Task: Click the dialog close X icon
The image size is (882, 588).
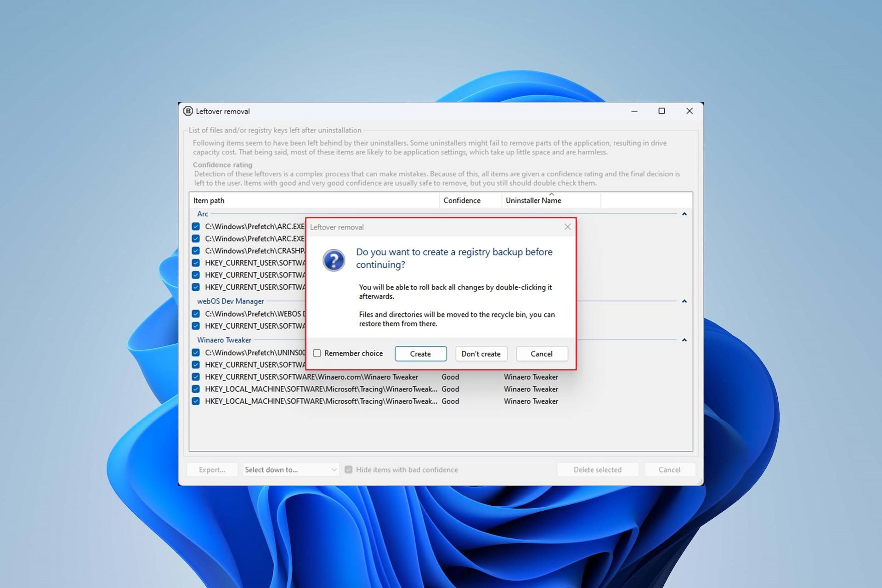Action: click(x=568, y=227)
